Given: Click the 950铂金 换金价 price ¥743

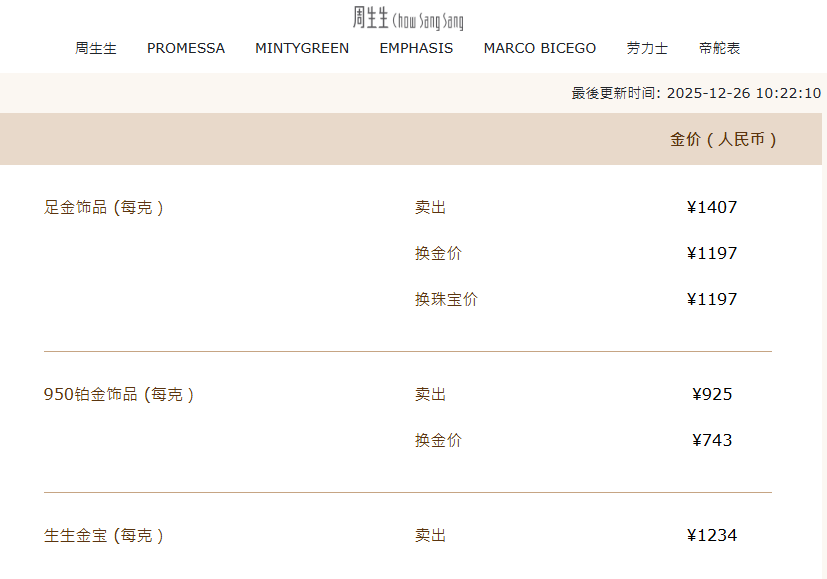Looking at the screenshot, I should coord(712,441).
